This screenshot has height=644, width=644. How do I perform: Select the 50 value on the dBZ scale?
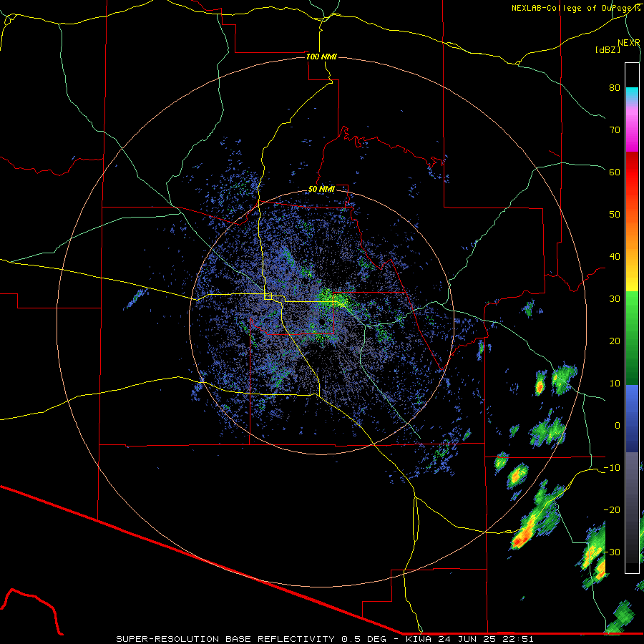pyautogui.click(x=615, y=215)
